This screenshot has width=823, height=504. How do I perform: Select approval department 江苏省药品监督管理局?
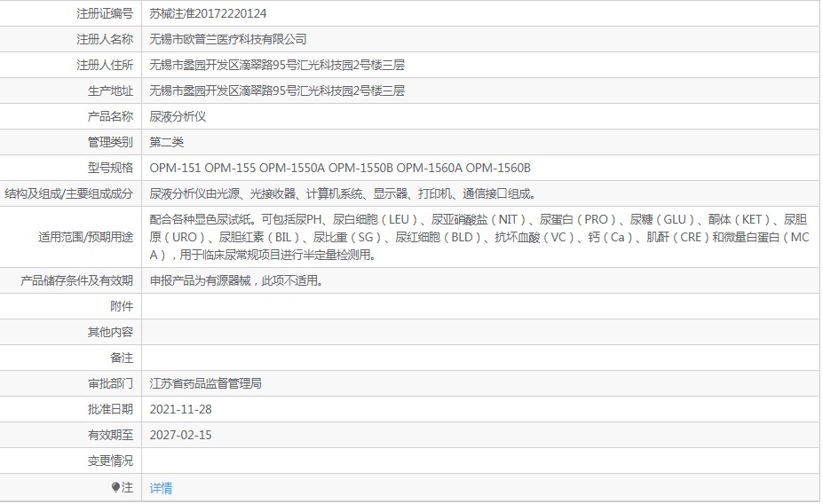(205, 384)
